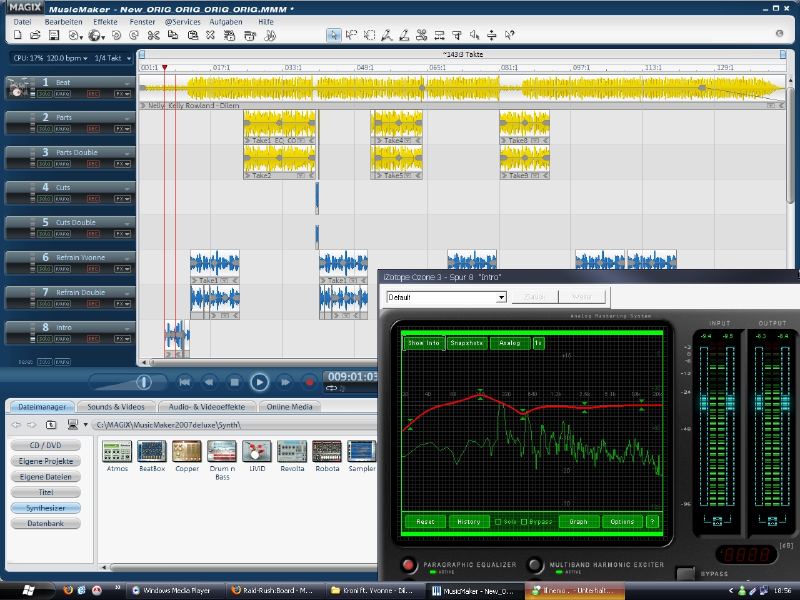Viewport: 800px width, 600px height.
Task: Undo the last action via the toolbar
Action: click(x=116, y=35)
